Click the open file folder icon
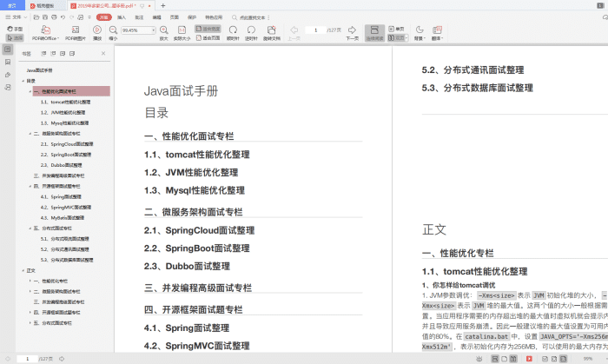The width and height of the screenshot is (608, 364). (x=36, y=17)
